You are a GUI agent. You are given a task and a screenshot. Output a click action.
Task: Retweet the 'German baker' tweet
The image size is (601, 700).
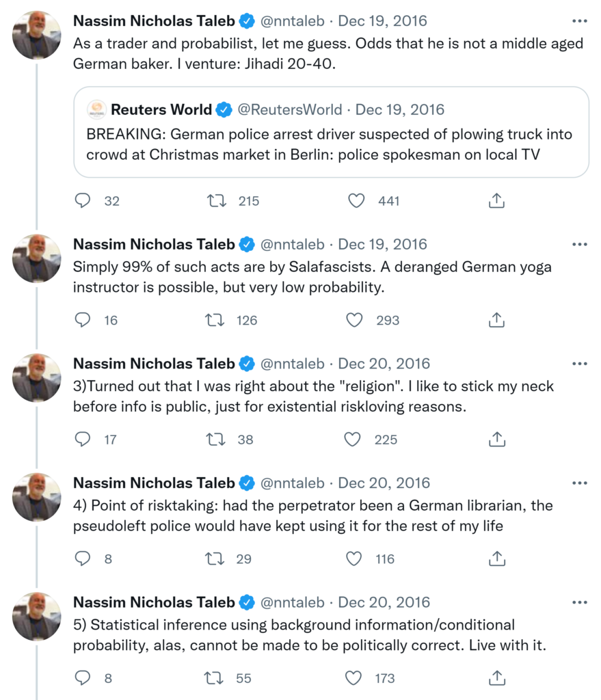click(x=215, y=200)
